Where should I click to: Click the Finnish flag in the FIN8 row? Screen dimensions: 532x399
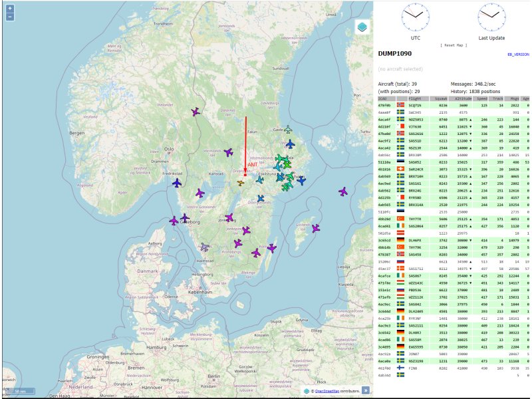400,368
